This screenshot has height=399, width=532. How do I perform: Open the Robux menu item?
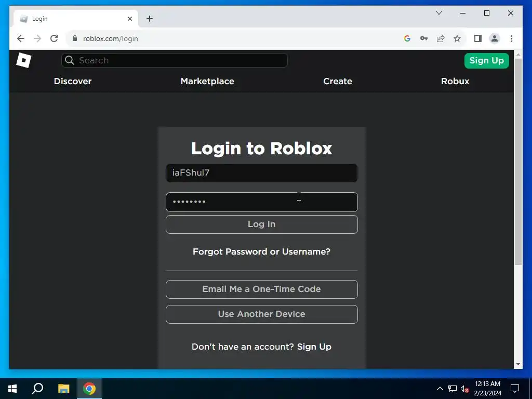tap(455, 81)
